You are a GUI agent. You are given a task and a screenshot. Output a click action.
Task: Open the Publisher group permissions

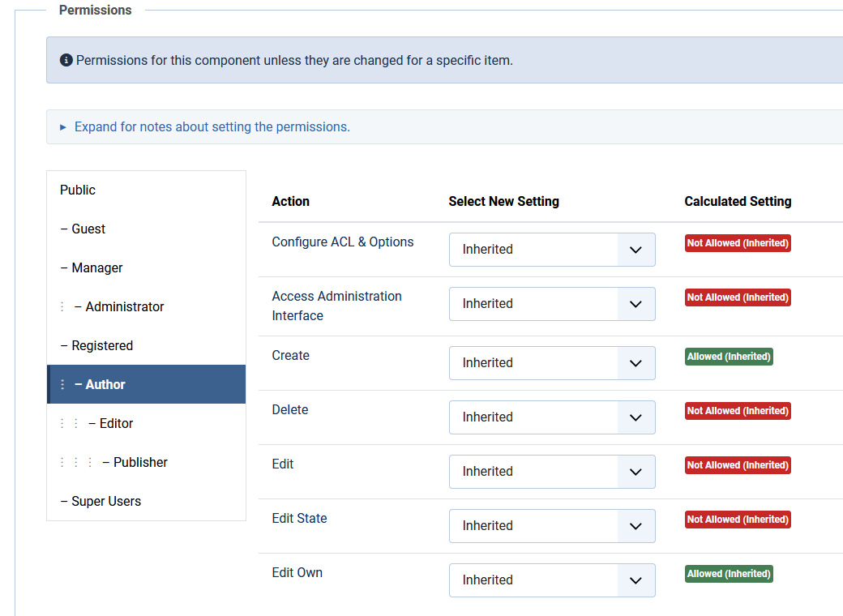coord(140,462)
